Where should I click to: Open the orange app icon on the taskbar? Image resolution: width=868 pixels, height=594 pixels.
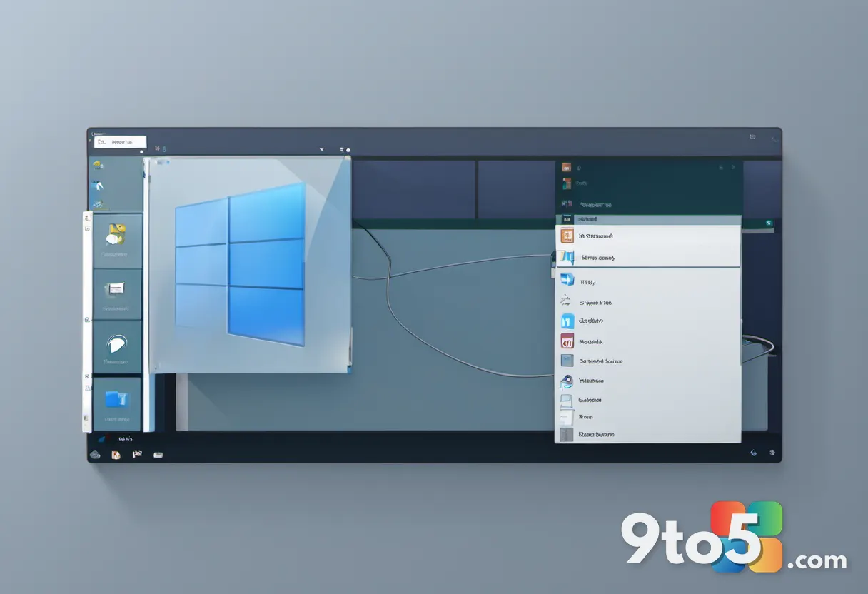(116, 454)
